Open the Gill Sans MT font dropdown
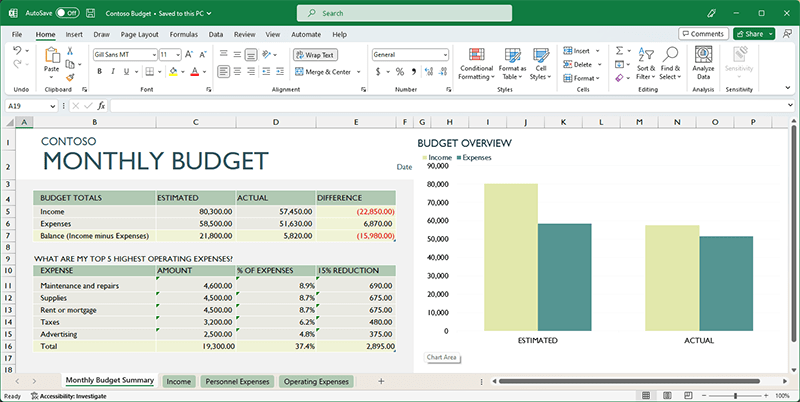The height and width of the screenshot is (402, 800). point(152,54)
